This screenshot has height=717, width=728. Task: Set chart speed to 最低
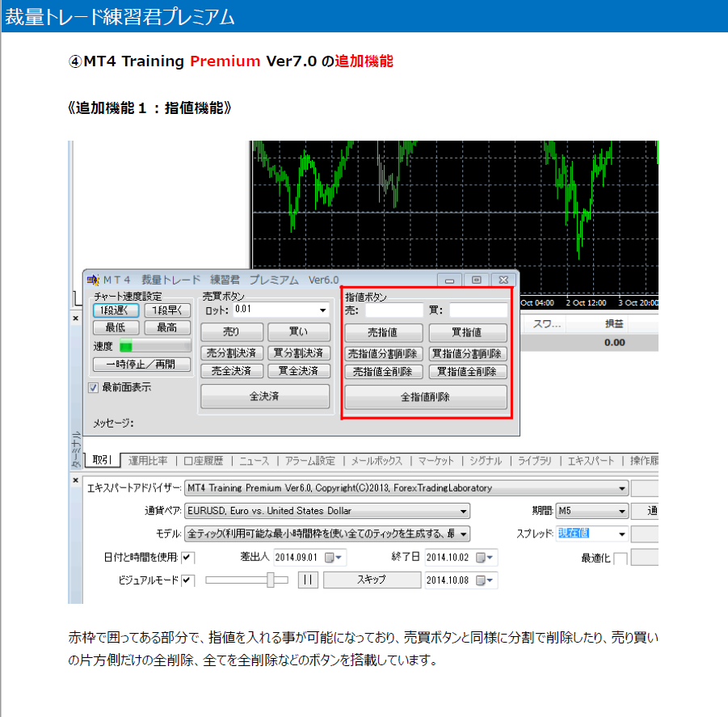(x=116, y=328)
